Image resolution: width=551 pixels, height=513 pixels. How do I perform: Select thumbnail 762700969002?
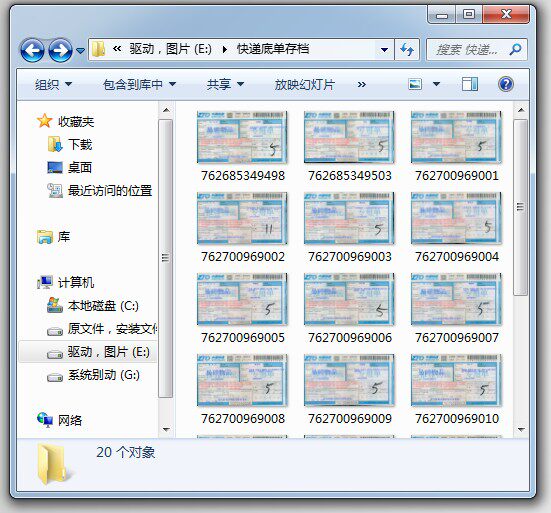[x=242, y=227]
